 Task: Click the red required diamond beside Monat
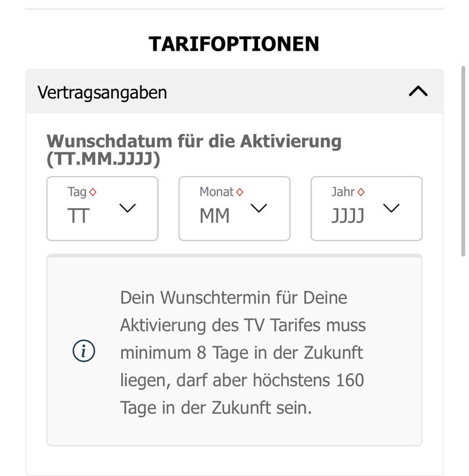pos(240,192)
